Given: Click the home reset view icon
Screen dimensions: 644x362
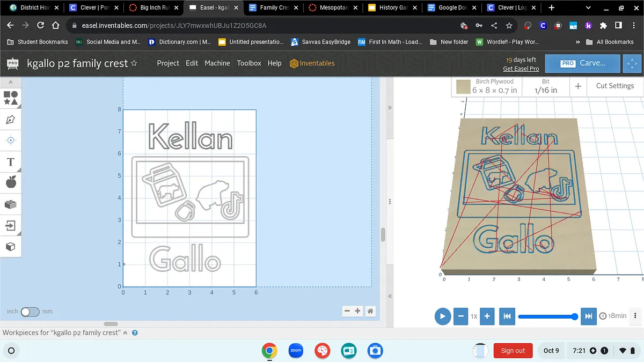Looking at the screenshot, I should click(x=370, y=311).
